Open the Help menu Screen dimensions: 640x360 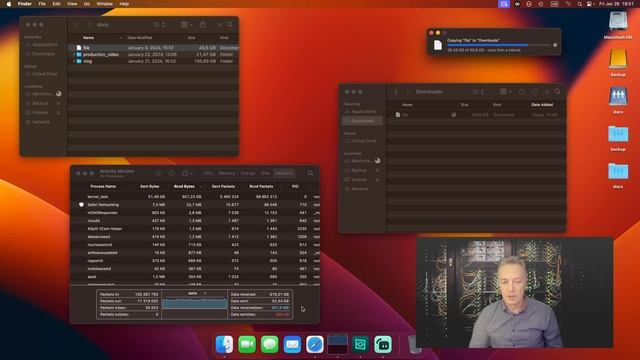click(124, 4)
